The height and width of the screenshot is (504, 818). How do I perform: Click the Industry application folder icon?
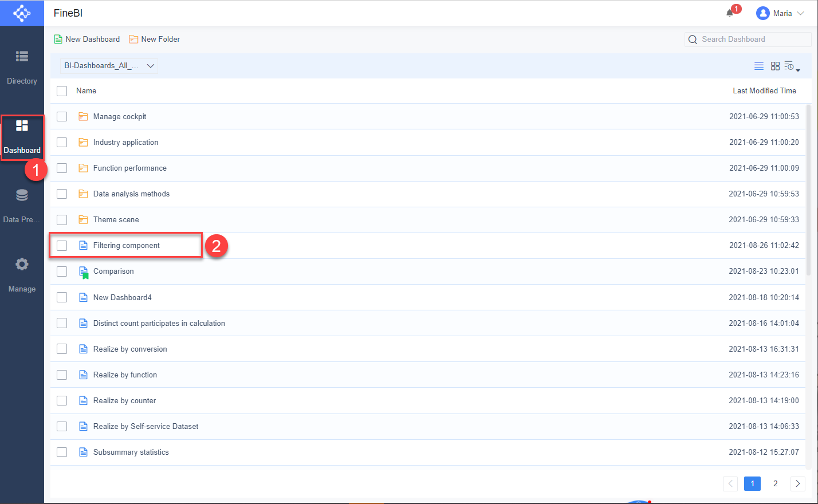coord(83,142)
